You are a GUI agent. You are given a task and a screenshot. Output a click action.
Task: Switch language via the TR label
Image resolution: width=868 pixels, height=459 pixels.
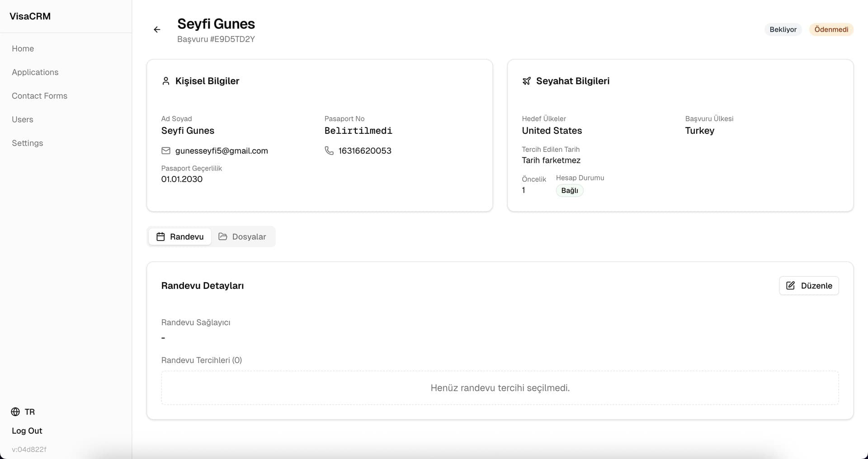click(30, 412)
